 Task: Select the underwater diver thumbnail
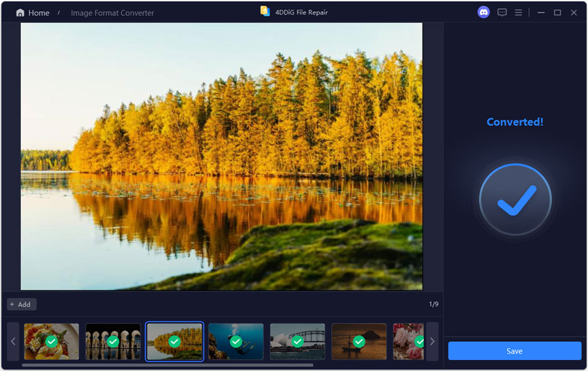point(236,341)
